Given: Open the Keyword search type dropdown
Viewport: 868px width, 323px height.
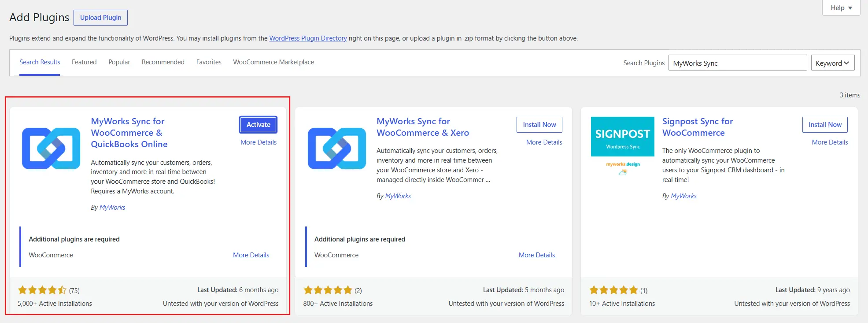Looking at the screenshot, I should tap(833, 63).
